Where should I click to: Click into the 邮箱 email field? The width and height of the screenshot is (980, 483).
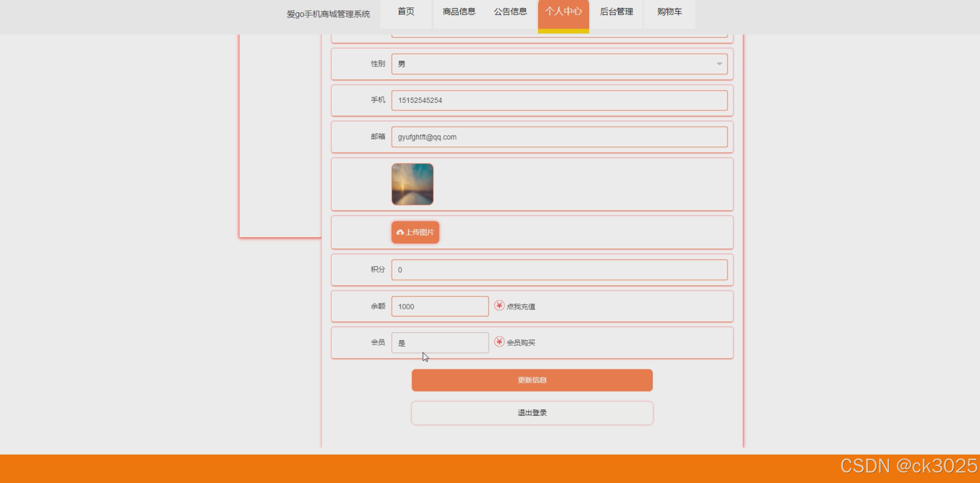point(559,137)
